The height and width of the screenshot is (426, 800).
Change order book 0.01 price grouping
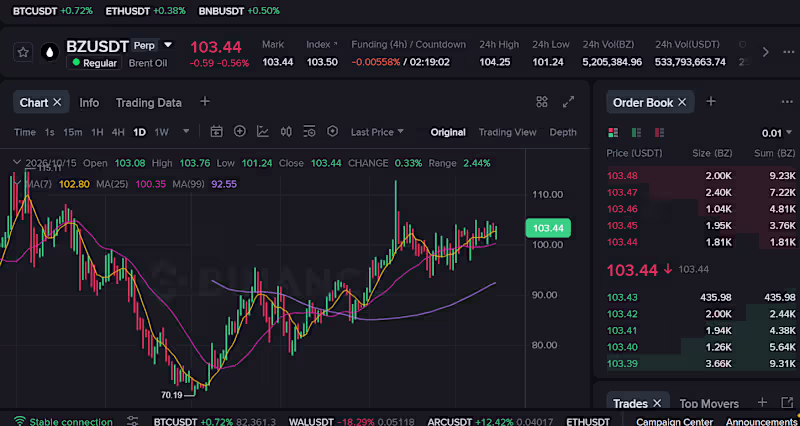(x=776, y=133)
